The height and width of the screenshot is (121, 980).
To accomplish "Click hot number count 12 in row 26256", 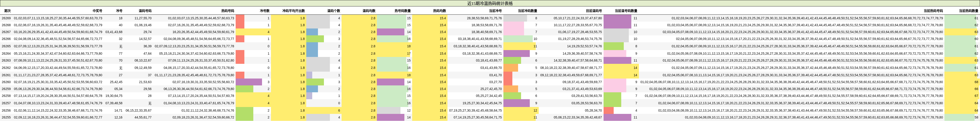I will tap(409, 110).
